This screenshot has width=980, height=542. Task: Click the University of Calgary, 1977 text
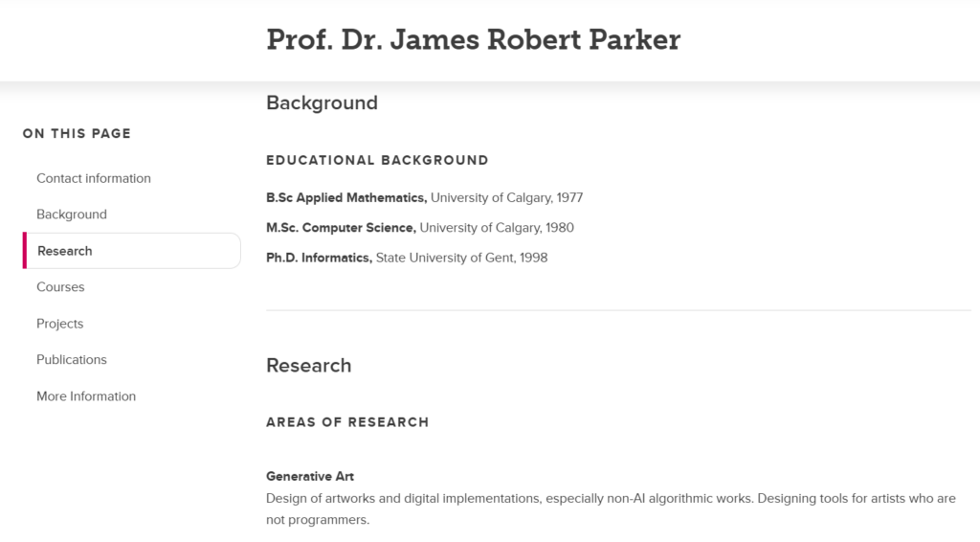506,198
